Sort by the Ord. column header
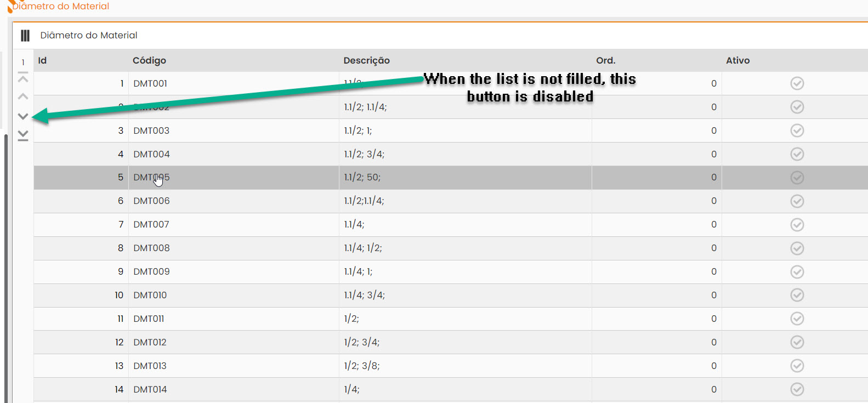Image resolution: width=868 pixels, height=403 pixels. [x=605, y=60]
